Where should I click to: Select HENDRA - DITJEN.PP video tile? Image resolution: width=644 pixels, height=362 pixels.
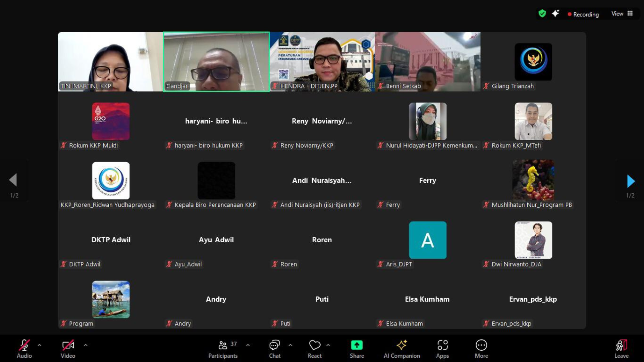322,62
